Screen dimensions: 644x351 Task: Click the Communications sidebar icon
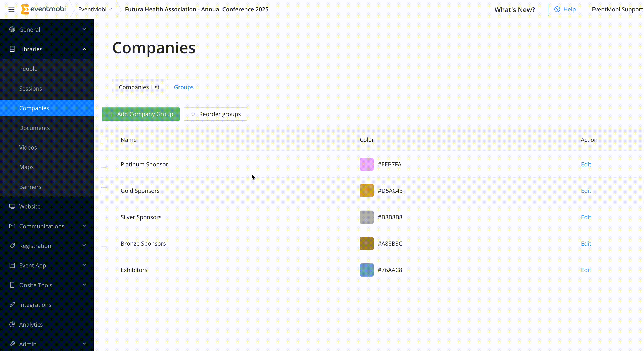[12, 226]
